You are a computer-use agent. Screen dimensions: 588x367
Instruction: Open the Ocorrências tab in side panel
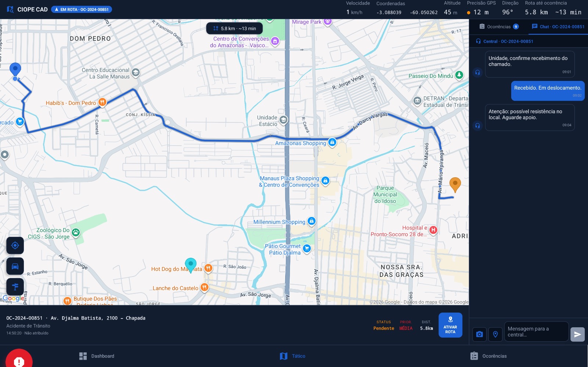click(499, 26)
